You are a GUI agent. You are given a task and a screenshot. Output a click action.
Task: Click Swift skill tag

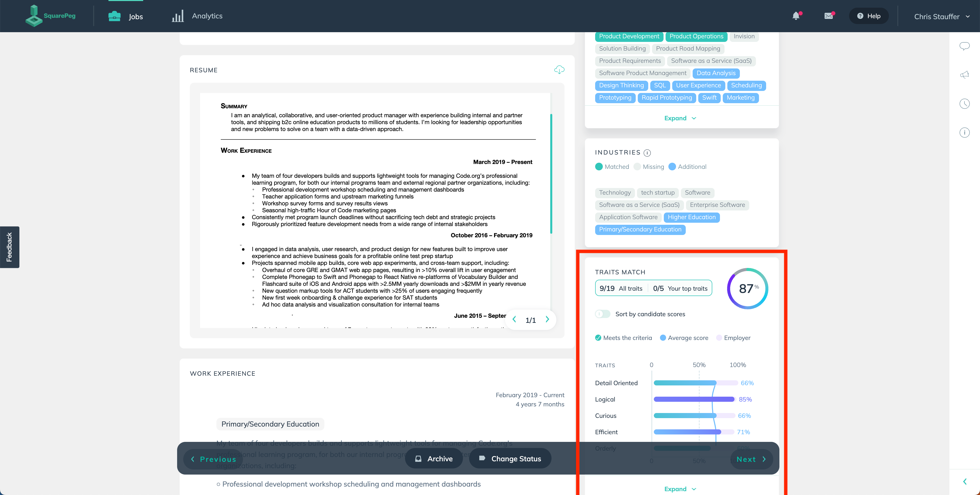[x=709, y=98]
